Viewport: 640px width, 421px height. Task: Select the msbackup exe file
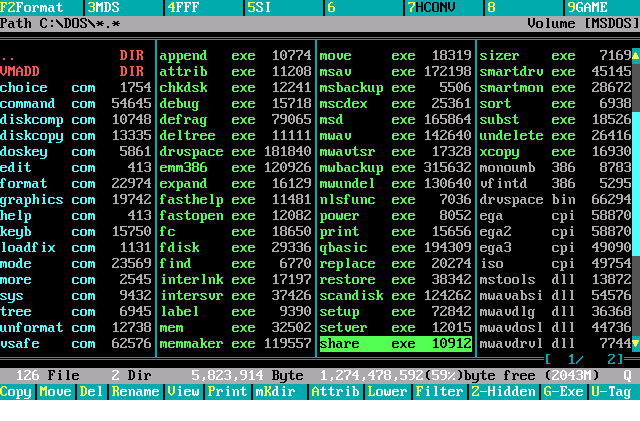click(396, 87)
